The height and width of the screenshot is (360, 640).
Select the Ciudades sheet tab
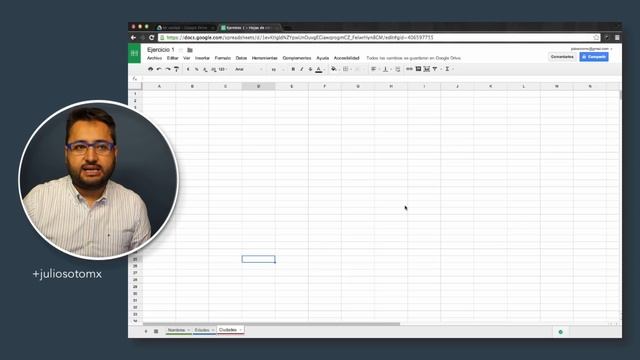pyautogui.click(x=230, y=330)
